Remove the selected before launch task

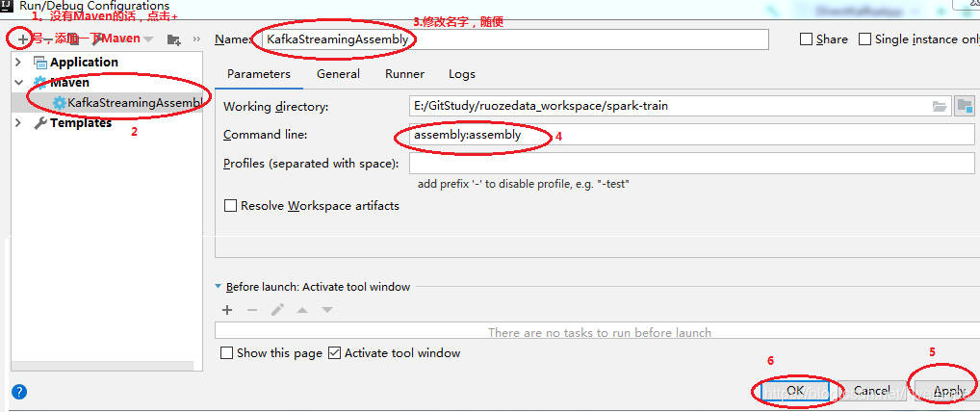252,310
